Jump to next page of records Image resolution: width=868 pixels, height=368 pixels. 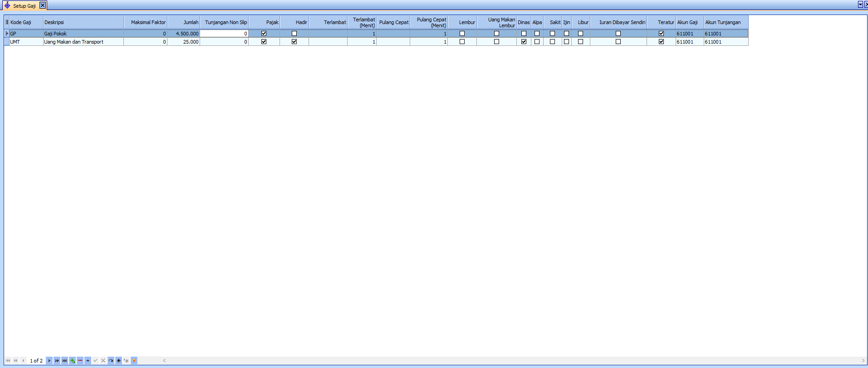[57, 360]
